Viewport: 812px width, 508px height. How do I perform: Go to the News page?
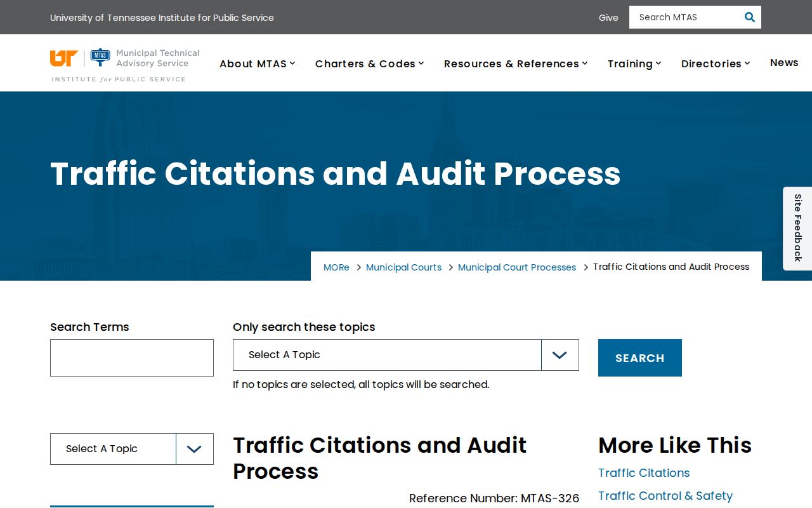click(x=784, y=62)
